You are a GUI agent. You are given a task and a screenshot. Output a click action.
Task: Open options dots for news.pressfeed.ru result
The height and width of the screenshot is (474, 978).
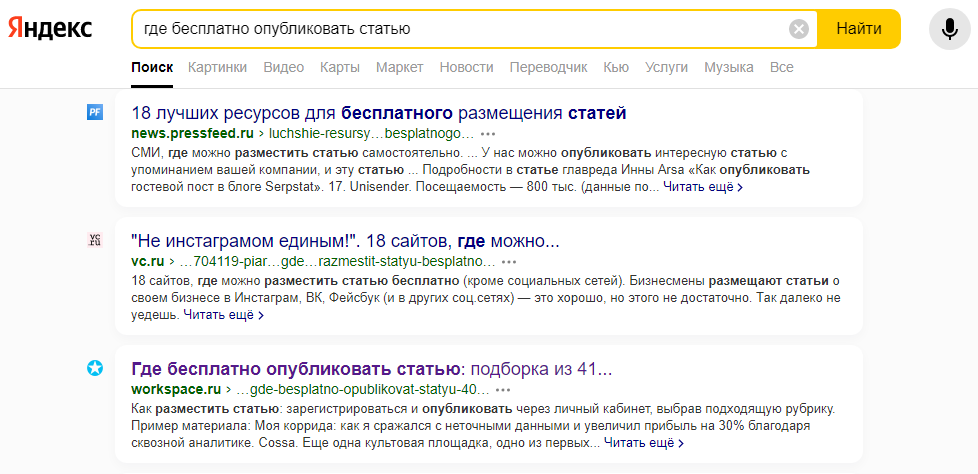click(x=488, y=133)
